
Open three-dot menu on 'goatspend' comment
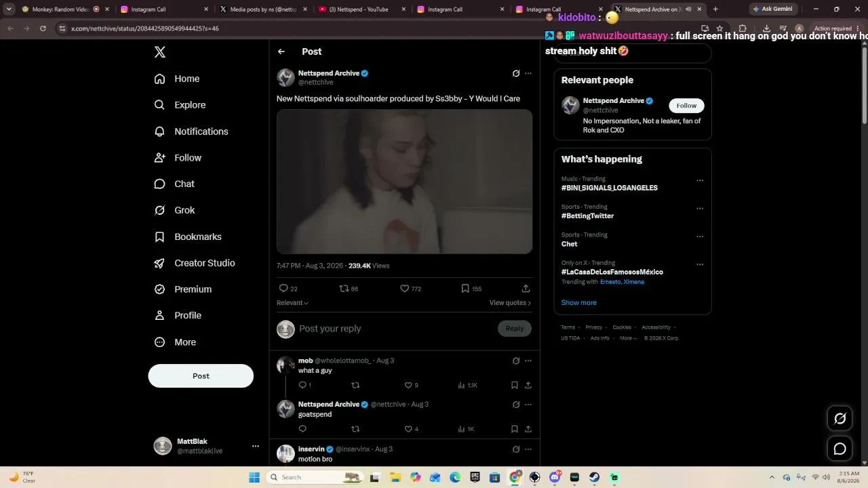tap(528, 405)
